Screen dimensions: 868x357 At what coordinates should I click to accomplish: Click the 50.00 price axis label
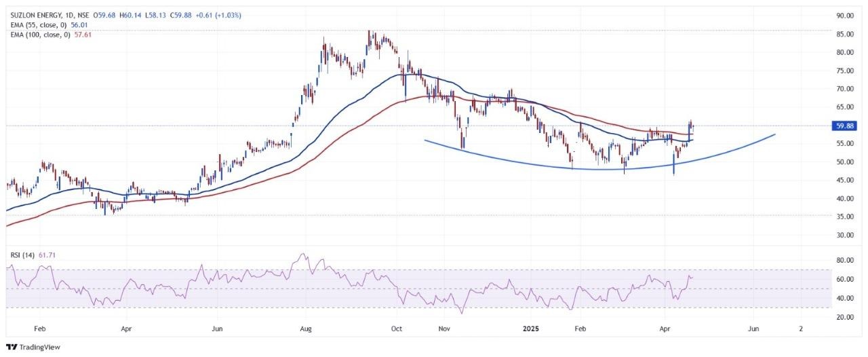tap(844, 162)
